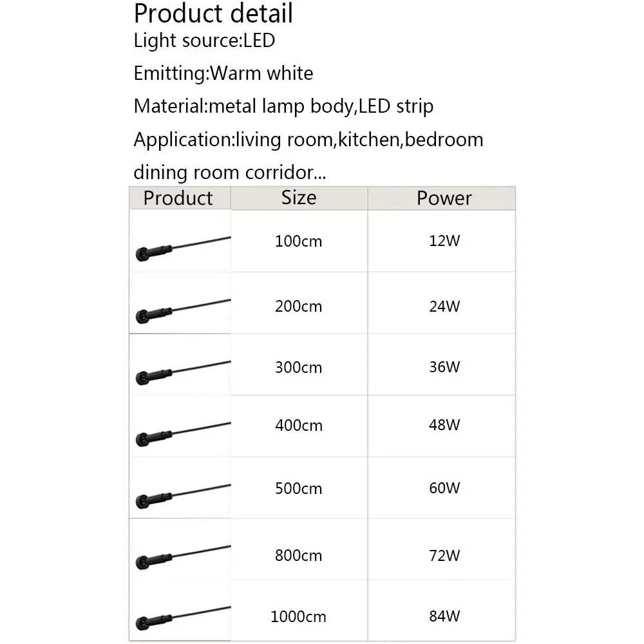Select the lamp image beside 1000cm
The image size is (644, 644).
180,614
